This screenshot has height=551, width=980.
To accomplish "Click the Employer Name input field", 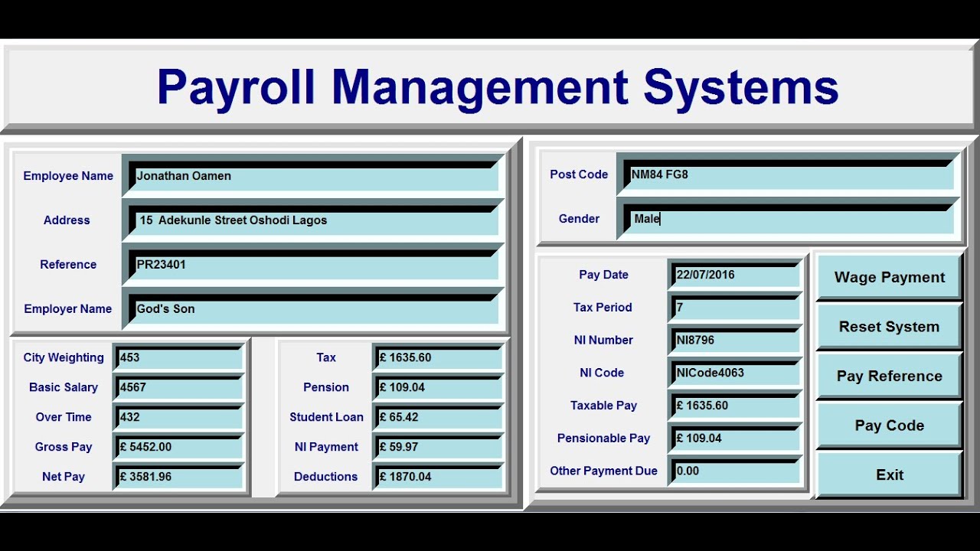I will pos(313,308).
